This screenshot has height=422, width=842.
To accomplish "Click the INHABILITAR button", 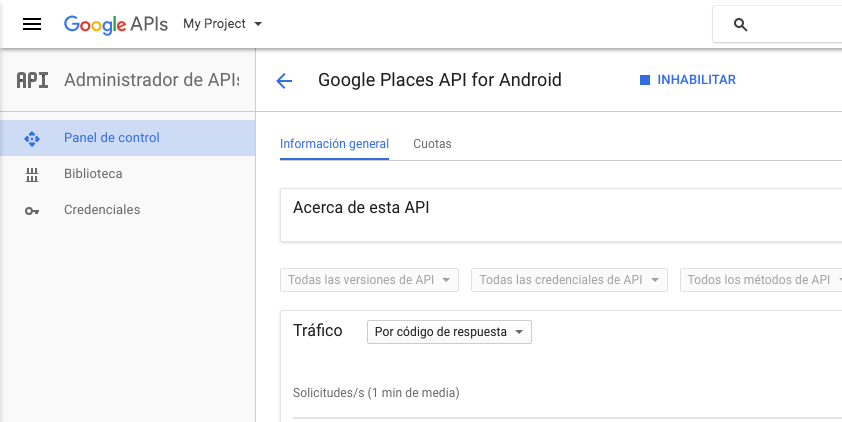I will (688, 80).
